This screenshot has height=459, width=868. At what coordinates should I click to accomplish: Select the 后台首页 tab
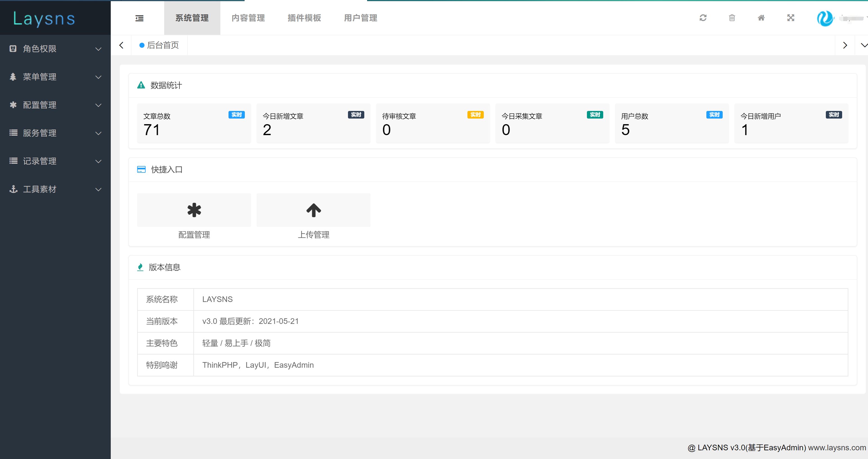pos(159,45)
